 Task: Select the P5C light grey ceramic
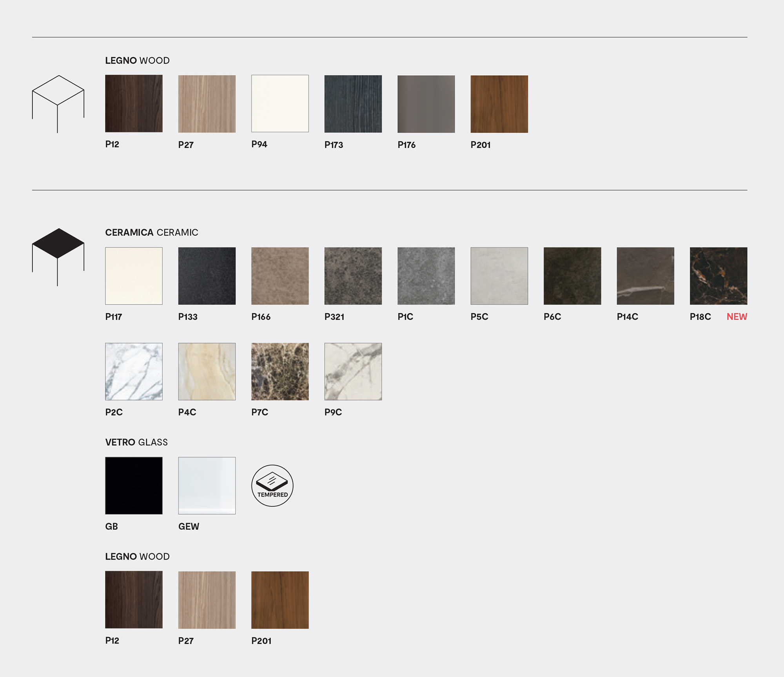pos(499,276)
